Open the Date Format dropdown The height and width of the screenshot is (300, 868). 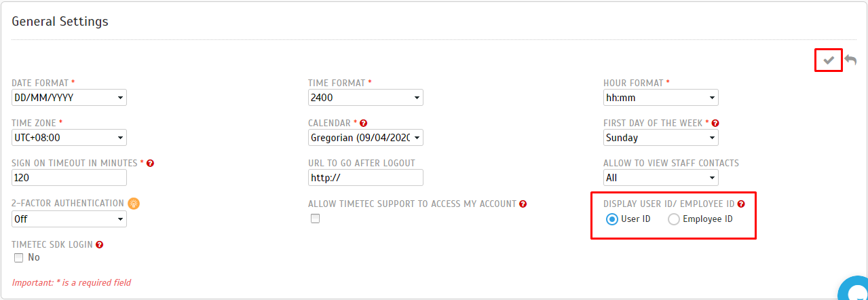pyautogui.click(x=69, y=98)
